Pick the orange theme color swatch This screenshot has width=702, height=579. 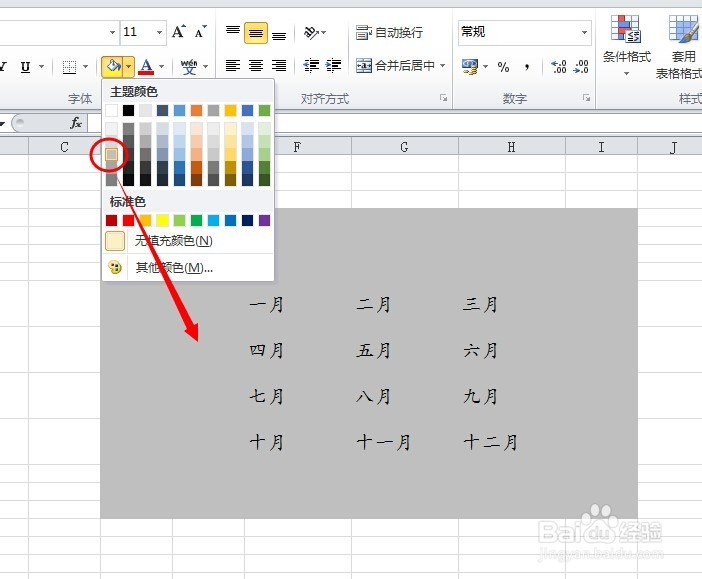[x=197, y=110]
